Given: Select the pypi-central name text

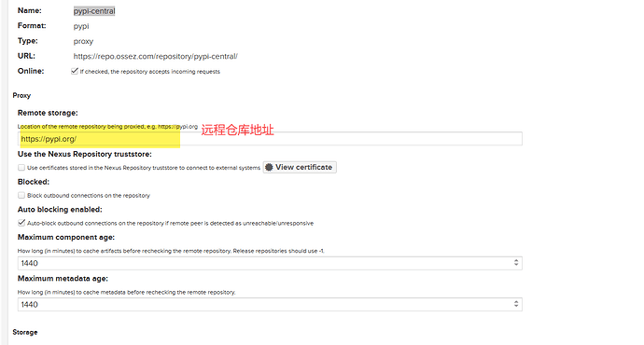Looking at the screenshot, I should point(94,11).
